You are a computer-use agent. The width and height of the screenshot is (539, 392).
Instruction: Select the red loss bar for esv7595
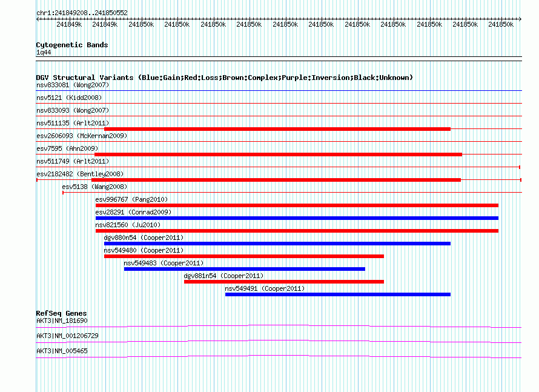click(x=278, y=154)
